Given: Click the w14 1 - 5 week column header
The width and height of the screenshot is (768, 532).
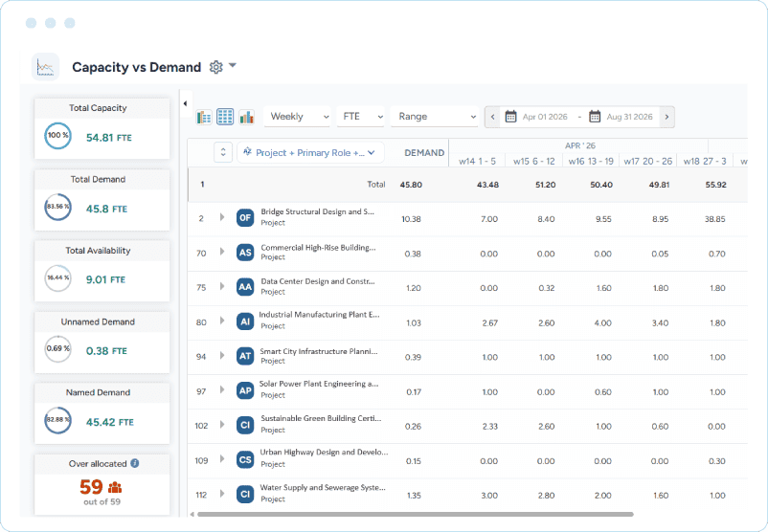Looking at the screenshot, I should click(477, 161).
